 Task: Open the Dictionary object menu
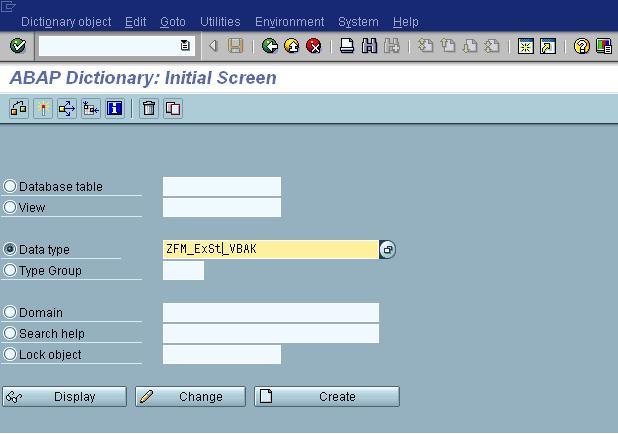pyautogui.click(x=66, y=22)
